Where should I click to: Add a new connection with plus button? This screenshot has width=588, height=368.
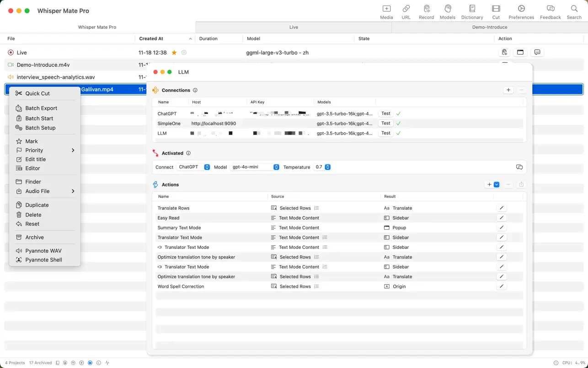(508, 90)
